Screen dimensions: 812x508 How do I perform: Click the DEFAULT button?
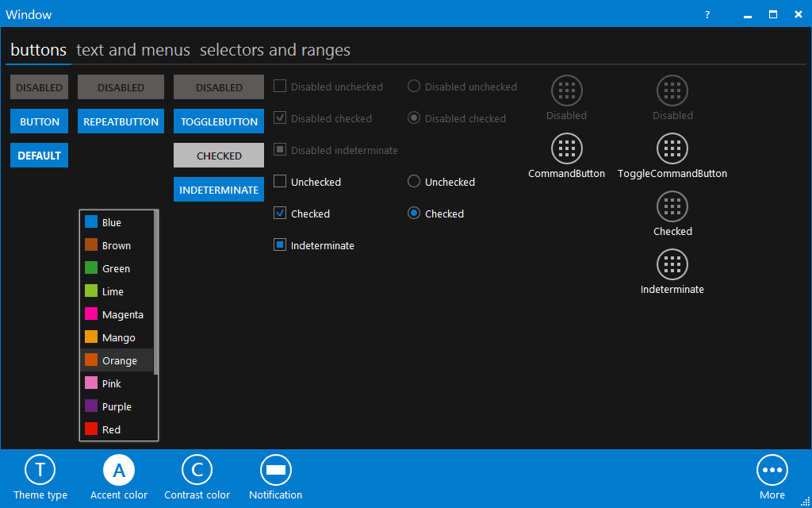(x=39, y=155)
